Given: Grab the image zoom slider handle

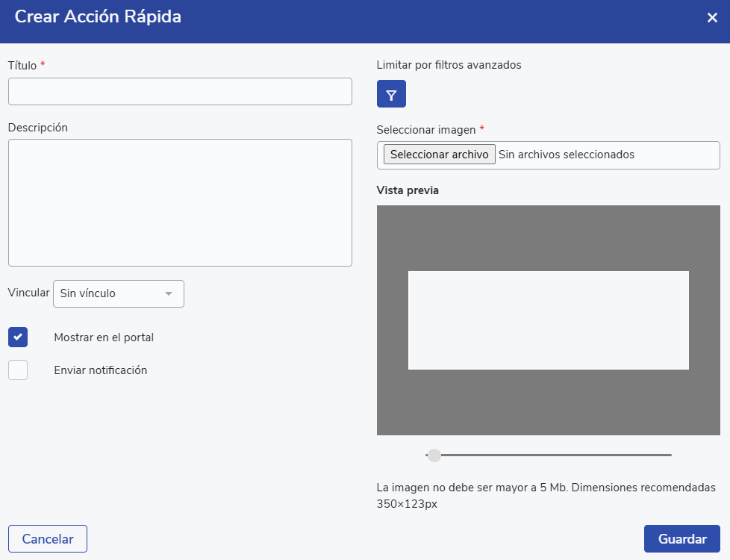Looking at the screenshot, I should (x=434, y=455).
